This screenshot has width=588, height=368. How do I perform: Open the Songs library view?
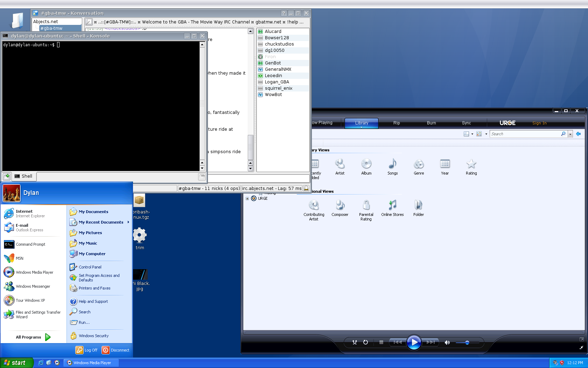[x=392, y=164]
